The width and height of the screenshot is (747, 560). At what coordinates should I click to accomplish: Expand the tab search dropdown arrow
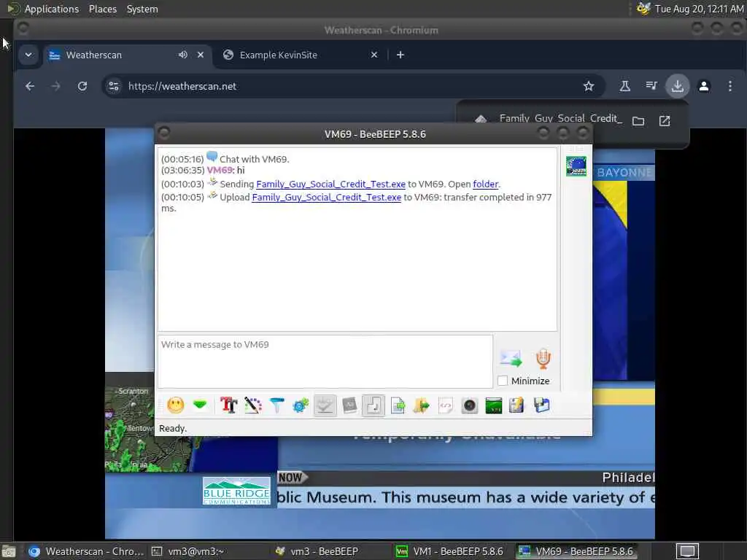coord(28,55)
